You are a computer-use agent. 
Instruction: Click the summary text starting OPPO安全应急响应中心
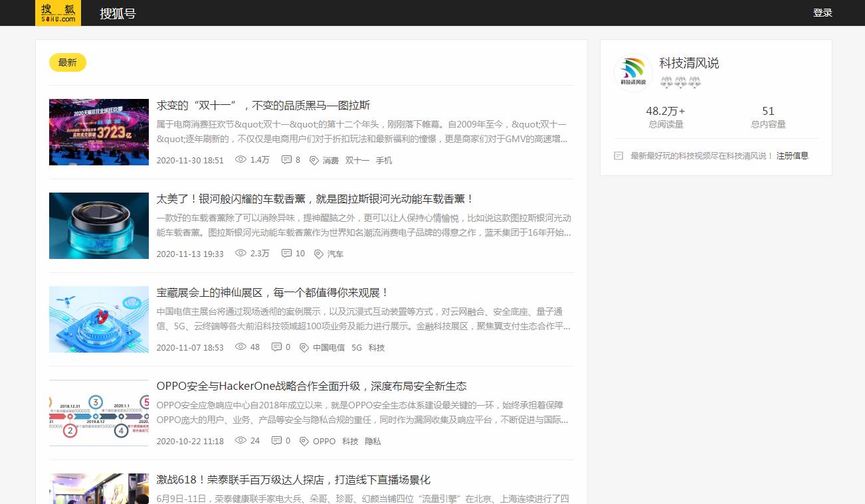(362, 412)
